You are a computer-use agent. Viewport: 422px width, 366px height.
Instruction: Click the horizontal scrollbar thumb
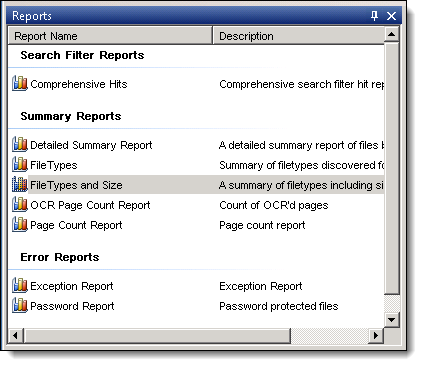point(157,335)
